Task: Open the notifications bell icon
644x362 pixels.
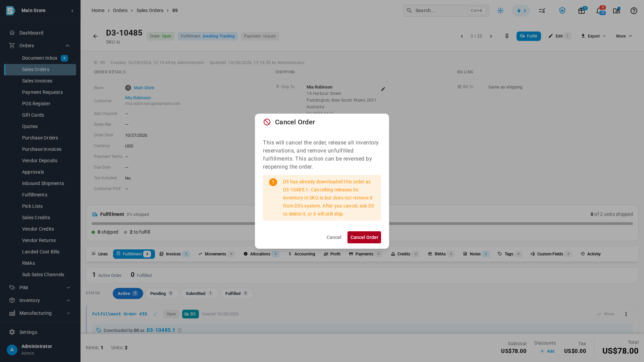Action: pyautogui.click(x=599, y=11)
